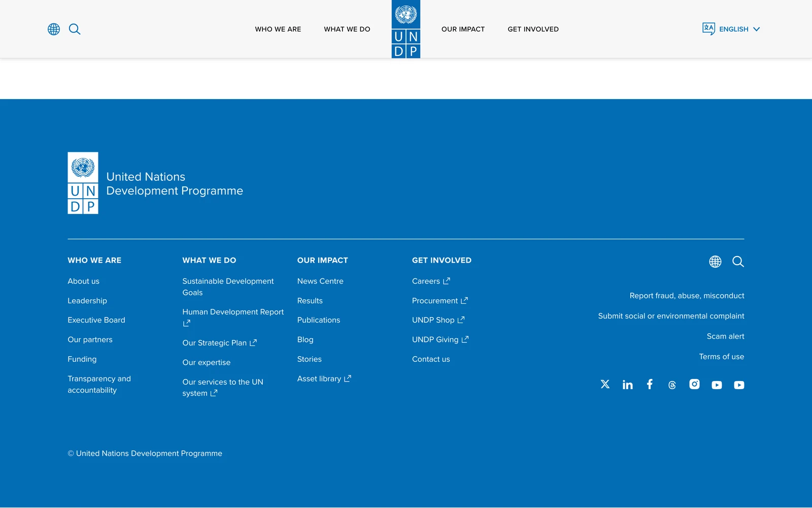Click the GET INVOLVED footer heading
Image resolution: width=812 pixels, height=508 pixels.
tap(442, 260)
